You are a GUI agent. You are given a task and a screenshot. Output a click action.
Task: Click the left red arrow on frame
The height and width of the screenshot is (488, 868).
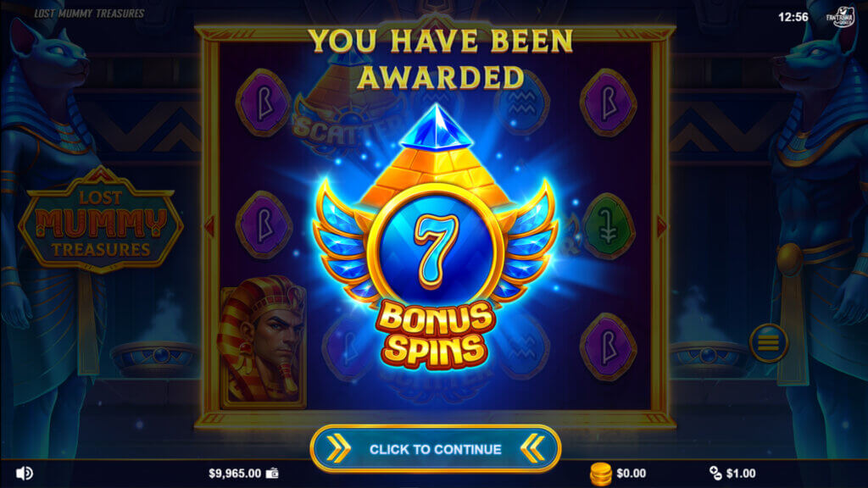coord(209,225)
